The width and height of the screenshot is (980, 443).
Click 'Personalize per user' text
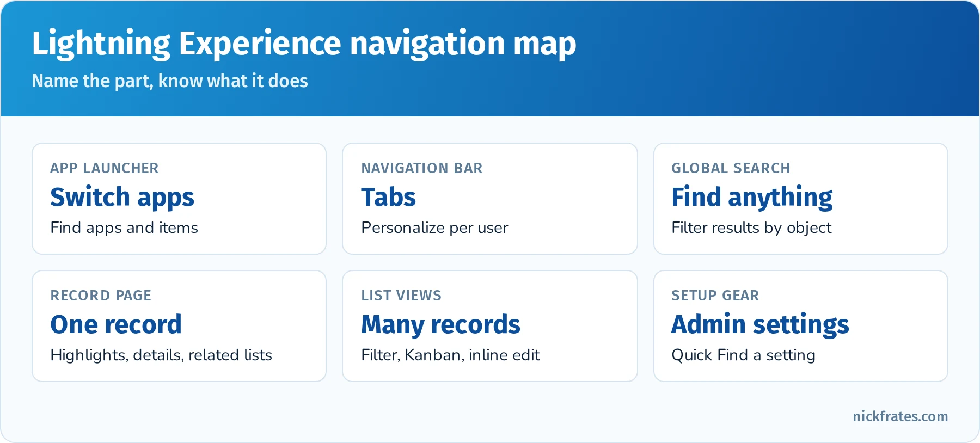[434, 227]
